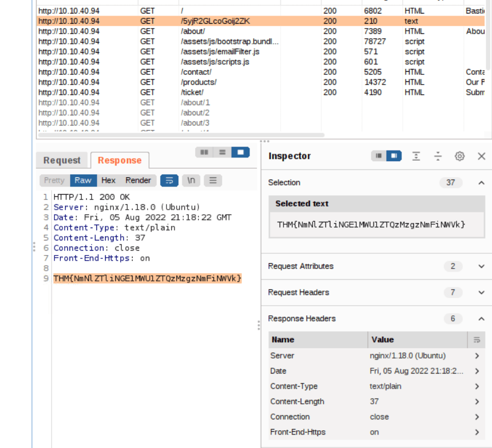Select the /ticket/ request row
The height and width of the screenshot is (448, 492).
pos(192,92)
